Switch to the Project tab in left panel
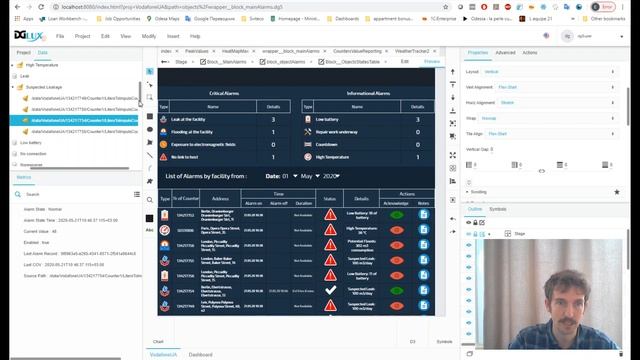 coord(24,53)
